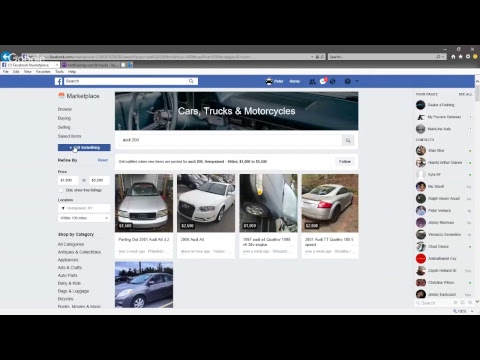
Task: Open the notifications globe icon
Action: tap(333, 81)
